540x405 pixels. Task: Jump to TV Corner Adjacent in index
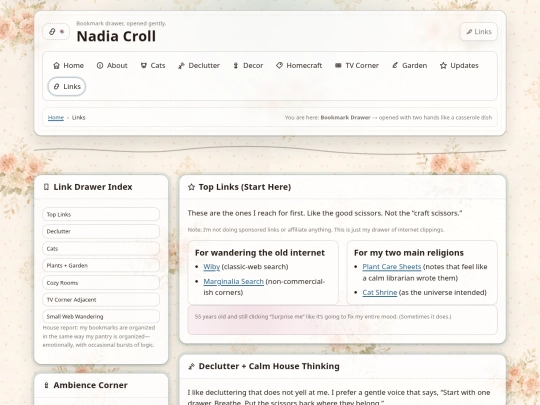[101, 300]
